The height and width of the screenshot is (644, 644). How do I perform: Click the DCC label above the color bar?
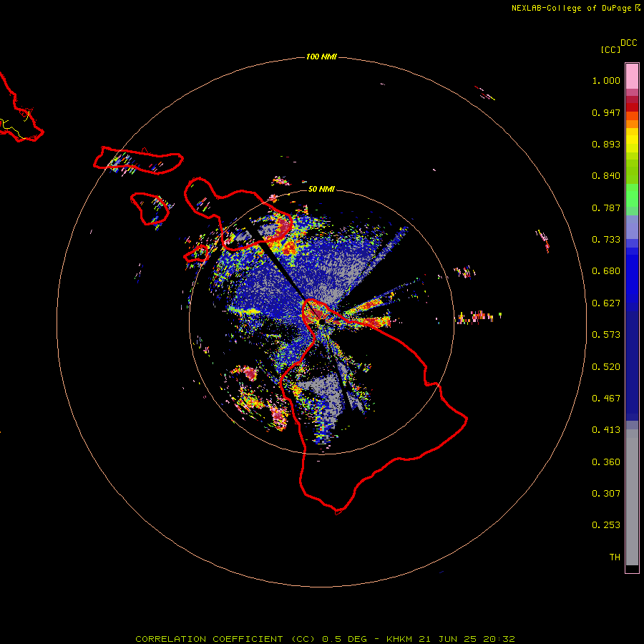[628, 43]
